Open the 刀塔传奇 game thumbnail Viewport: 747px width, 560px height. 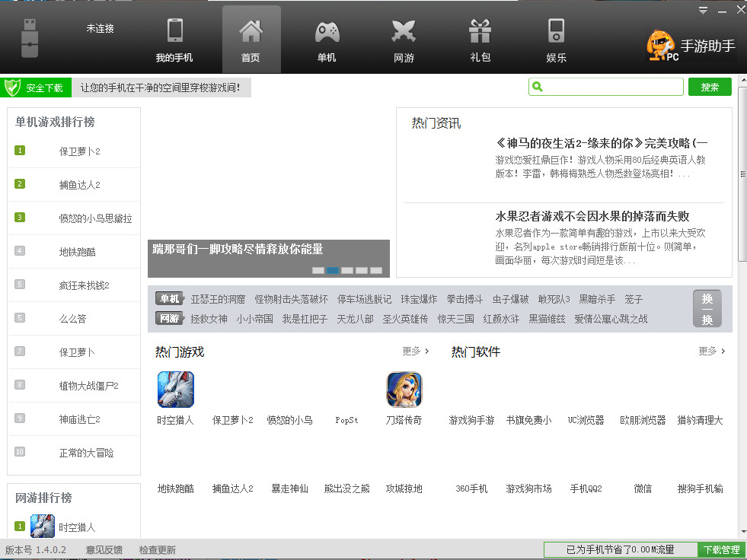click(x=404, y=390)
